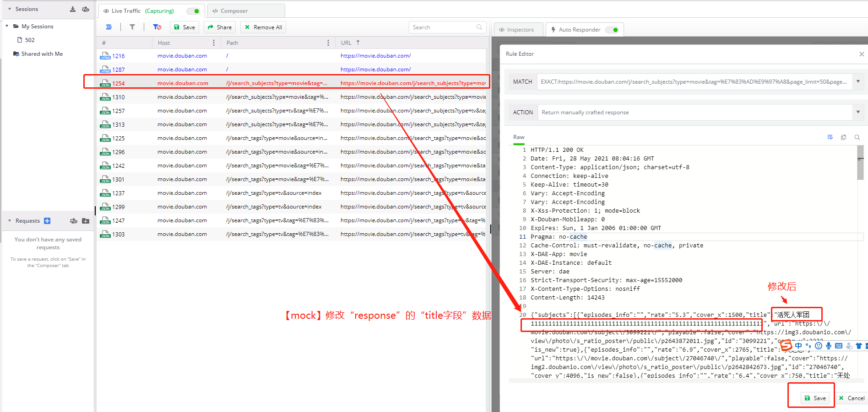Click the stream list menu icon
The image size is (868, 412).
click(109, 27)
